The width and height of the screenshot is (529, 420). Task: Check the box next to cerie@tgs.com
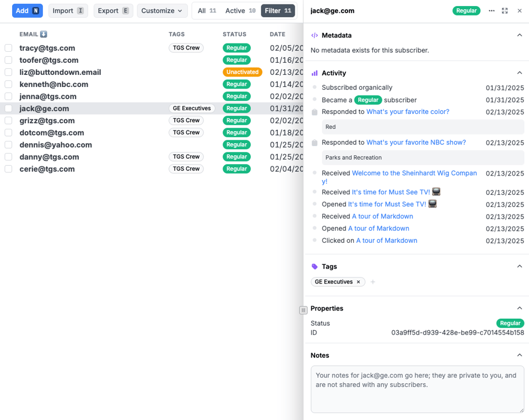8,169
